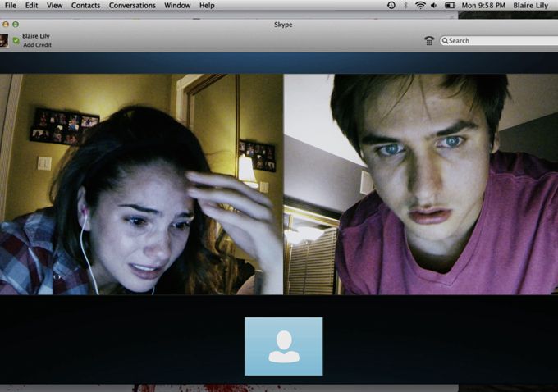Click the volume speaker icon
This screenshot has width=558, height=392.
click(434, 6)
